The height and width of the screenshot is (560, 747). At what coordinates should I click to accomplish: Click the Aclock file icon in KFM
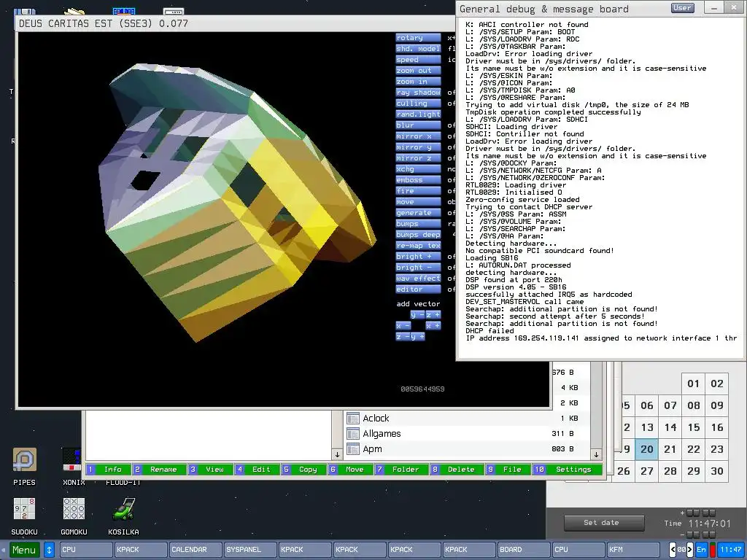click(352, 419)
